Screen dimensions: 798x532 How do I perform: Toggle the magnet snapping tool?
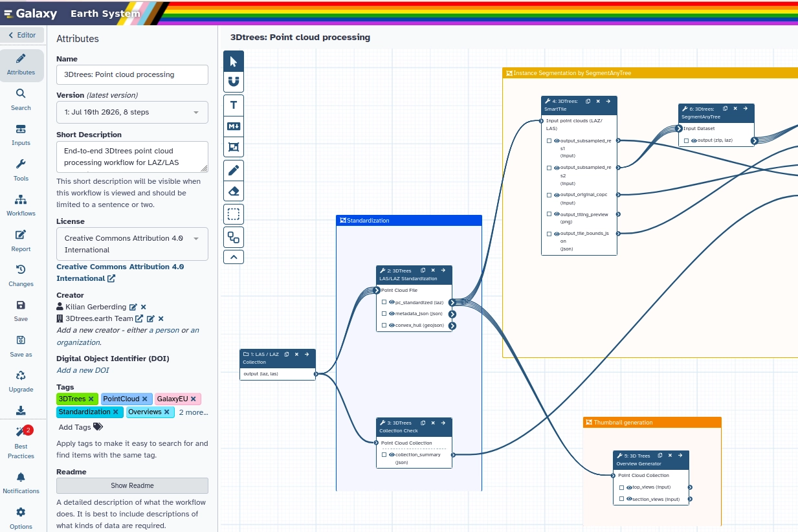234,82
